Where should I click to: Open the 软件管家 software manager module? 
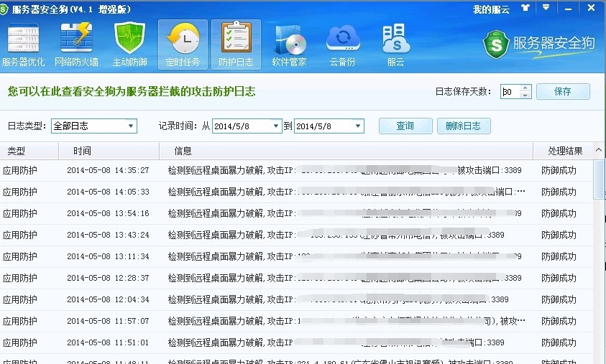pyautogui.click(x=289, y=45)
